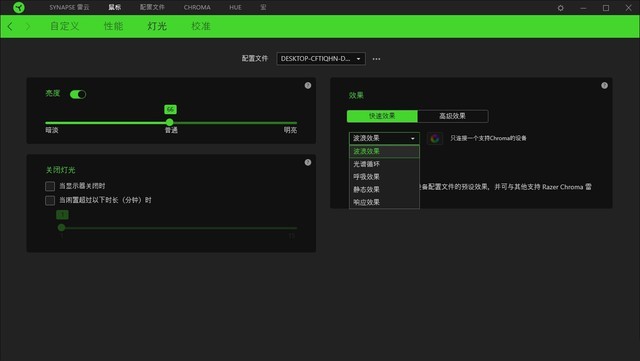Click the Razer logo icon
Viewport: 640px width, 361px height.
pyautogui.click(x=19, y=7)
